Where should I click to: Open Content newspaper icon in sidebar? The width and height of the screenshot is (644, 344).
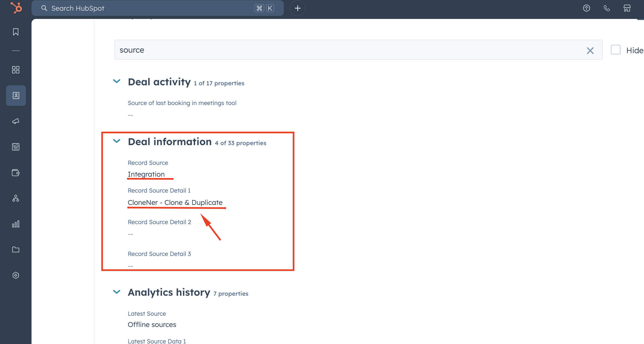(16, 147)
